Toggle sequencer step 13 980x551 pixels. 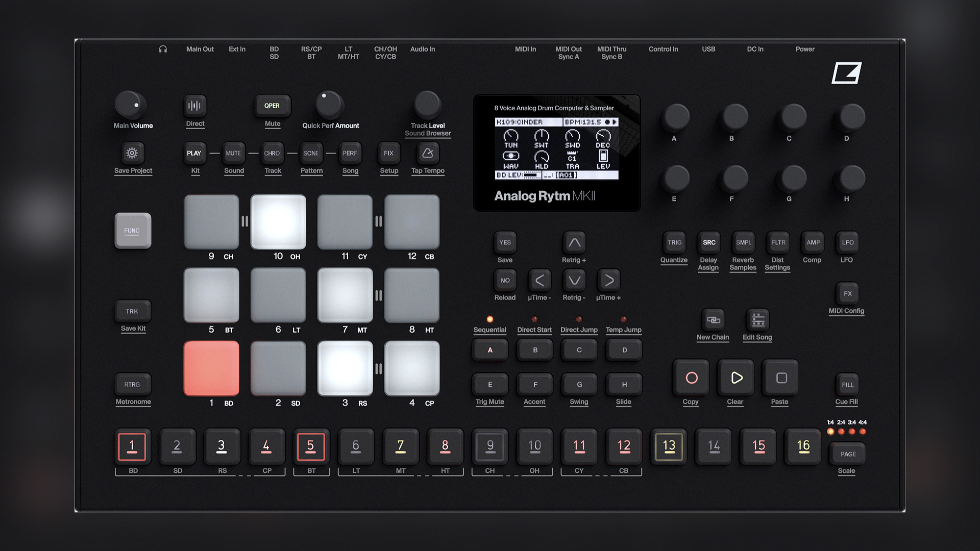pos(669,446)
